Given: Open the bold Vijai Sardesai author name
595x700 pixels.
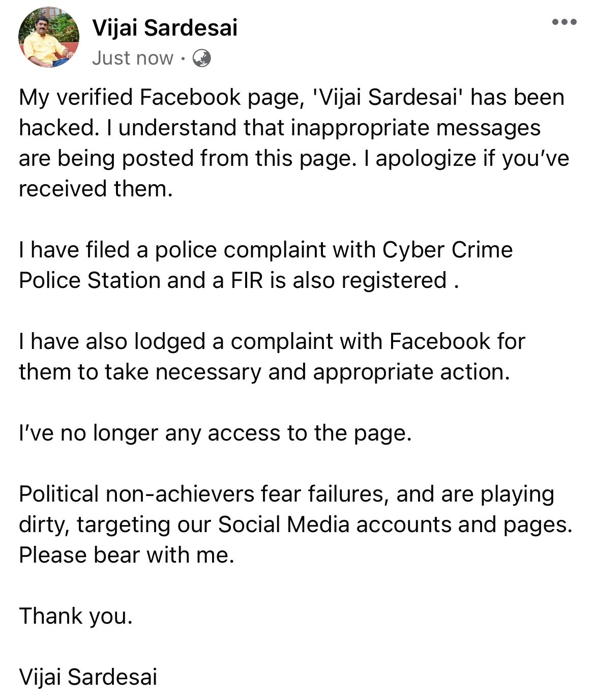Looking at the screenshot, I should (165, 27).
